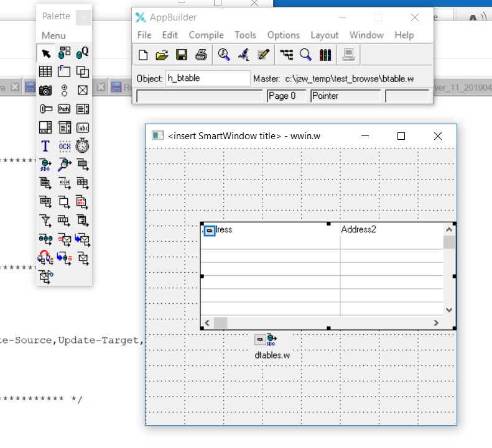Screen dimensions: 492x448
Task: Select the Query tool with Q icon
Action: click(83, 53)
